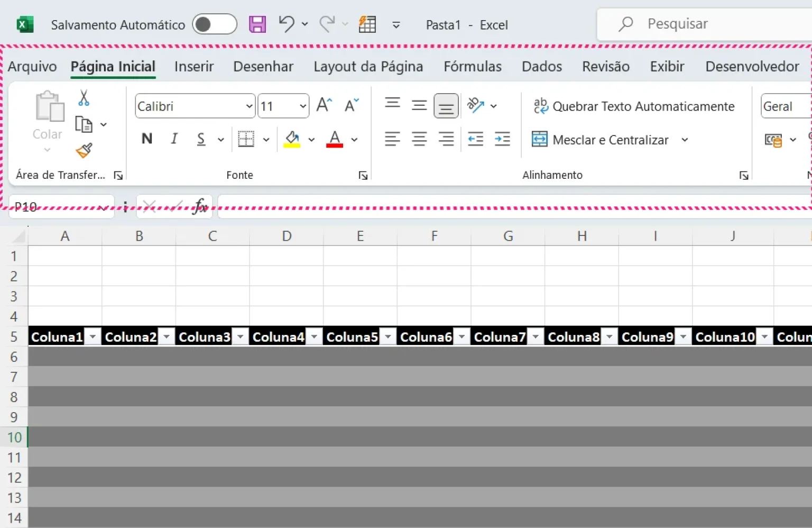Image resolution: width=812 pixels, height=528 pixels.
Task: Click Quebrar Texto Automaticamente
Action: coord(634,106)
